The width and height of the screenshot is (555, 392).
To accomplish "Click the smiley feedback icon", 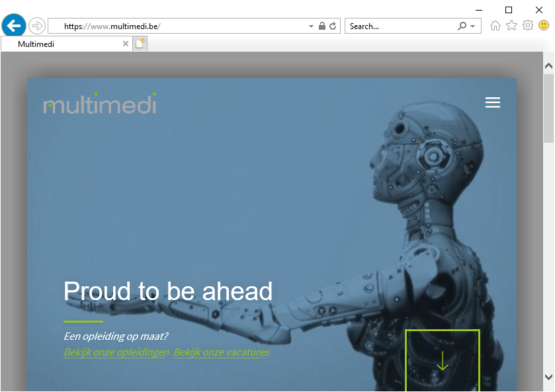I will point(544,26).
